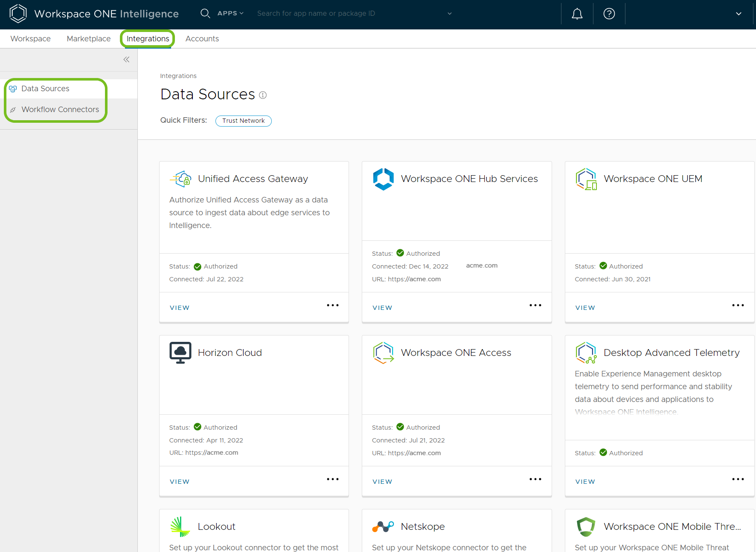Click the Horizon Cloud monitor icon
This screenshot has width=756, height=552.
pos(180,353)
